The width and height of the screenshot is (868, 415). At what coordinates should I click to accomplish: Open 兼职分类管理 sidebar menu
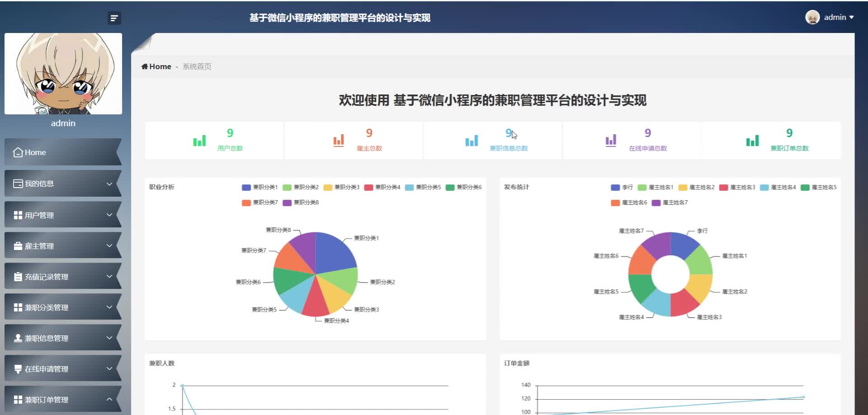pos(63,307)
